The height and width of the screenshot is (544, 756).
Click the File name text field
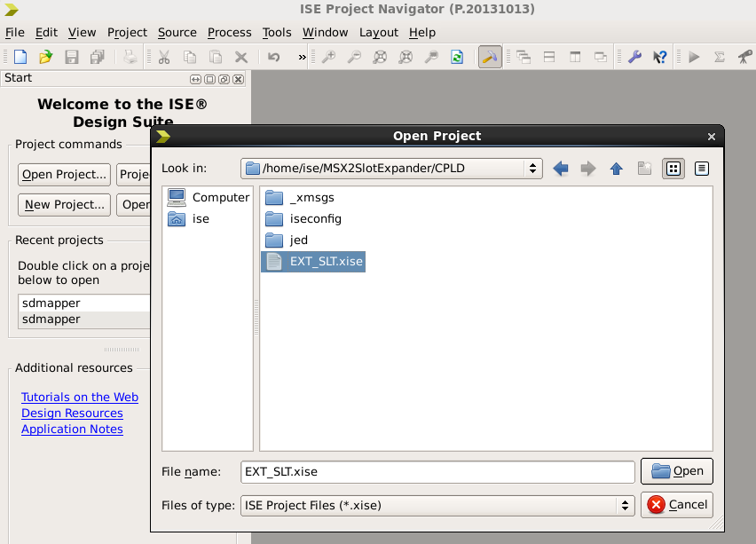437,471
